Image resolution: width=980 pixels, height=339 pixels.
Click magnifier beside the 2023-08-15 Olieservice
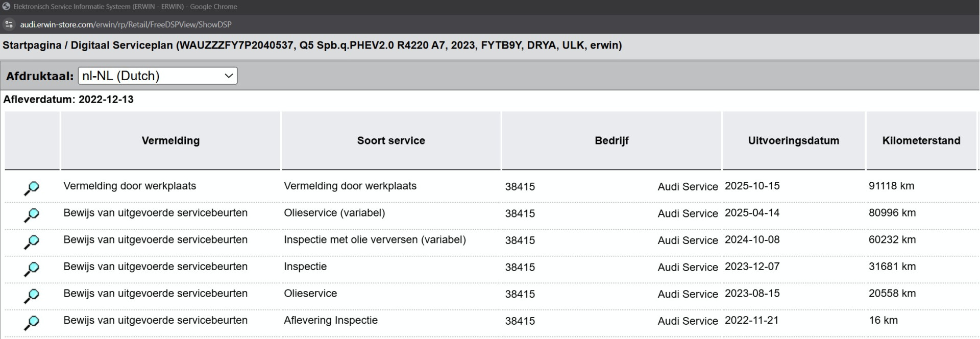coord(32,296)
